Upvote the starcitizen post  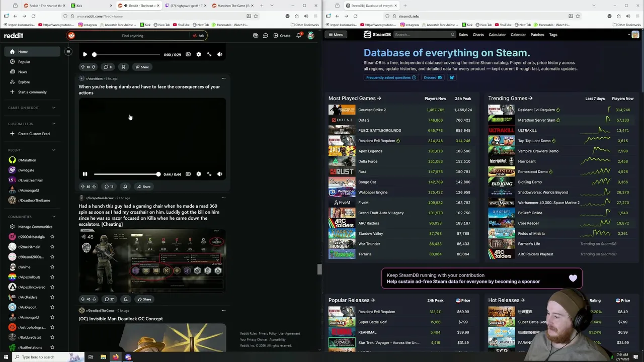tap(83, 187)
